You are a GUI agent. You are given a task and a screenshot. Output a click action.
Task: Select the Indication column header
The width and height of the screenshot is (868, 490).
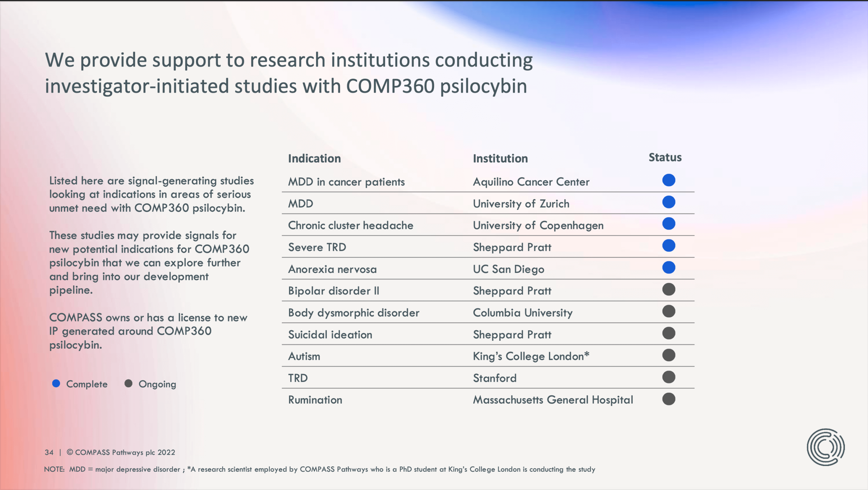pos(314,158)
